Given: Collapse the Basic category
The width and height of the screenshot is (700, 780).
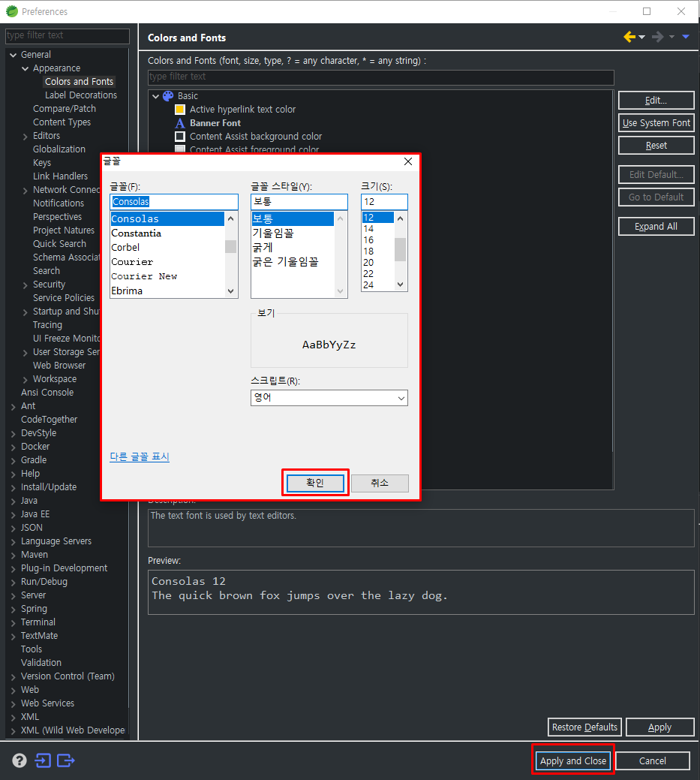Looking at the screenshot, I should pos(155,96).
